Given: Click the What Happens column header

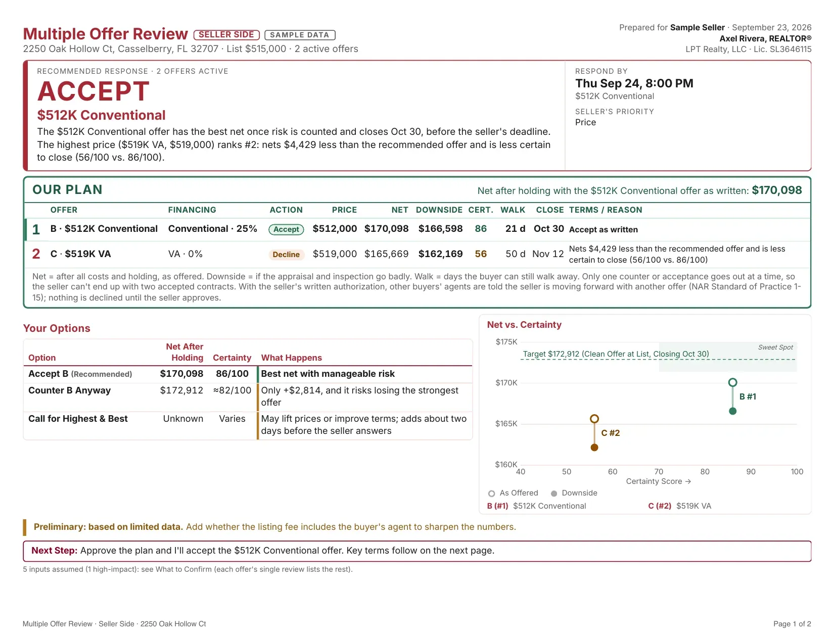Looking at the screenshot, I should (291, 358).
